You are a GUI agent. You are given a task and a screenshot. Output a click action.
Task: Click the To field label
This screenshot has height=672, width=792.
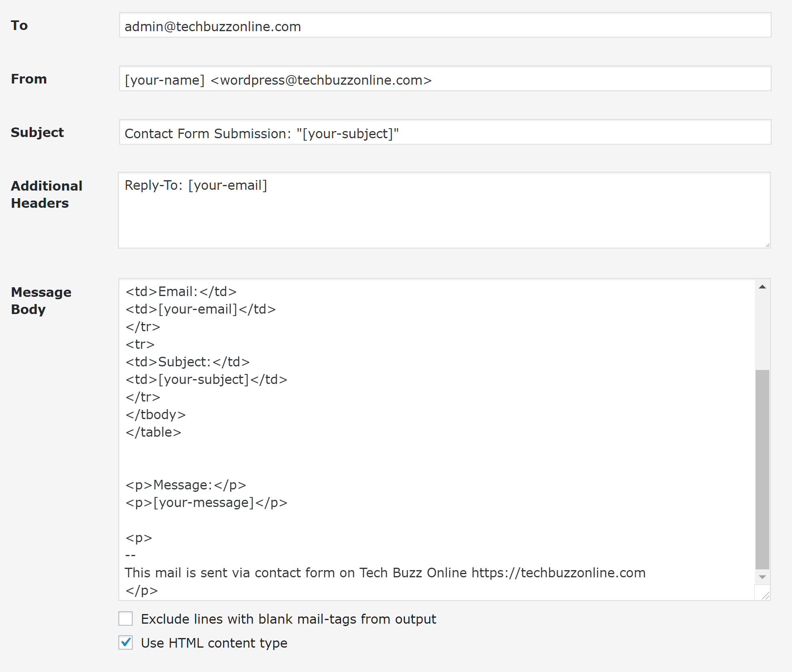[x=20, y=25]
